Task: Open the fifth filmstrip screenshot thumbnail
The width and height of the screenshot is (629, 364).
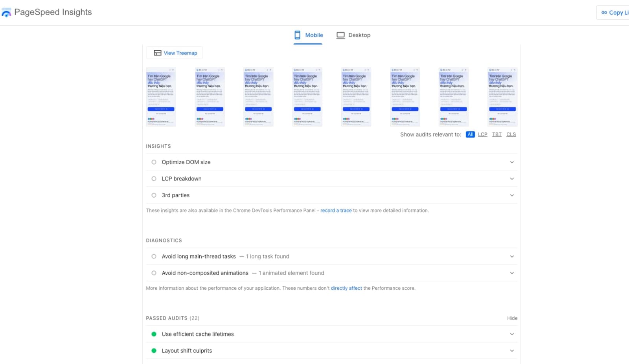Action: pos(356,97)
